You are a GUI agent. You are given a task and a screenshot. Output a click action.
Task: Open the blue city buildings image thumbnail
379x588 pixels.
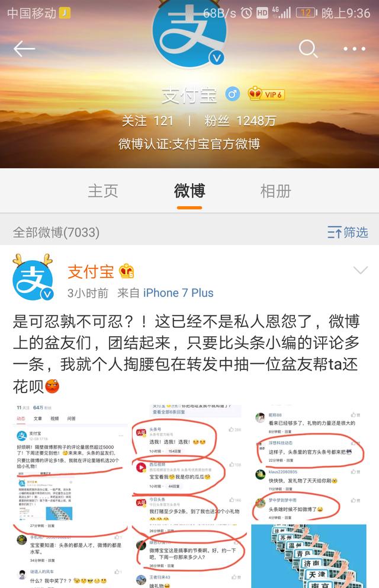point(309,556)
